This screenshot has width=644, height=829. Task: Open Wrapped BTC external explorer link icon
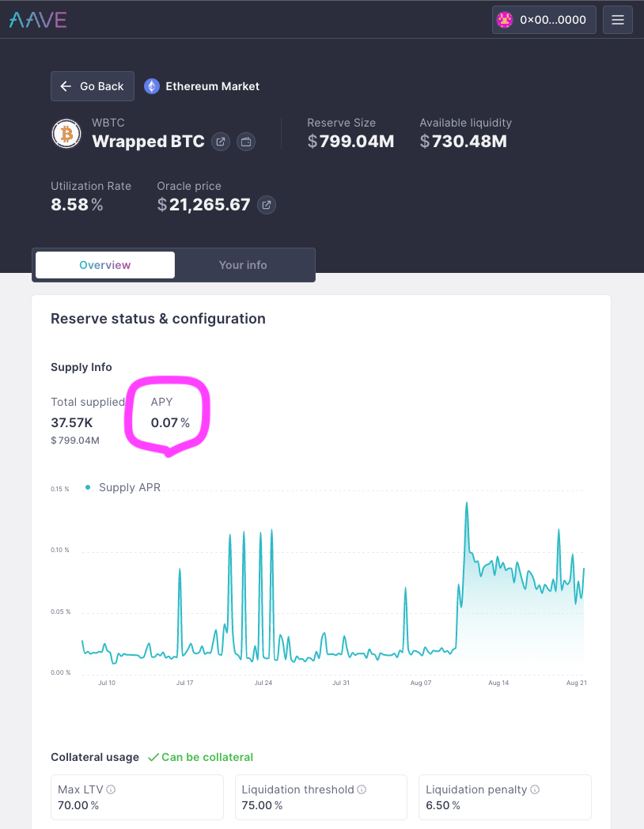click(221, 142)
